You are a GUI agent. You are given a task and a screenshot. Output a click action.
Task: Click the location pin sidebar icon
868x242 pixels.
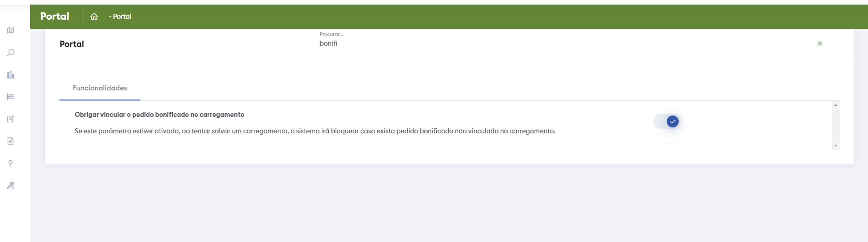coord(11,163)
